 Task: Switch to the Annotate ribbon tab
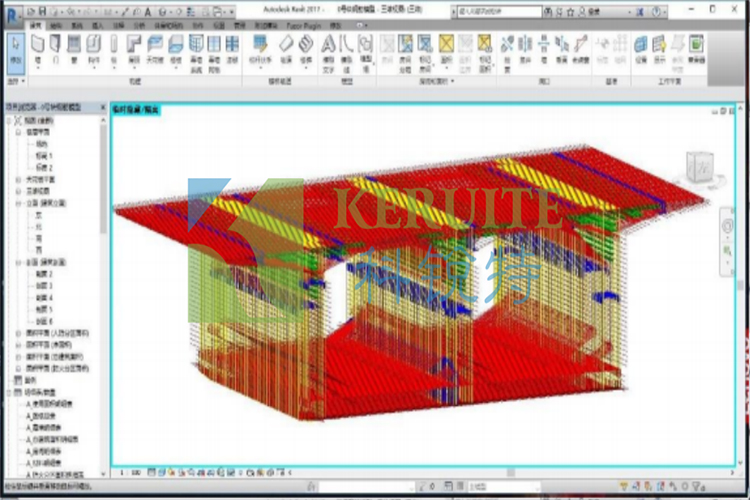[x=118, y=25]
